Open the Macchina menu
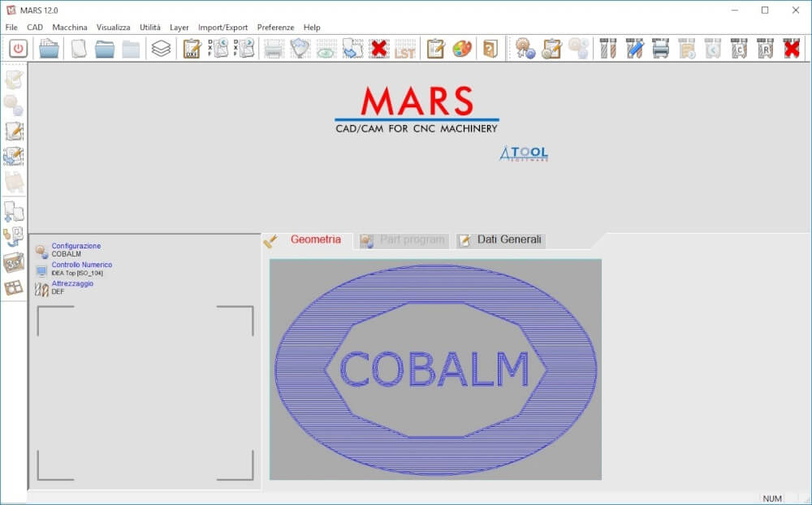The height and width of the screenshot is (505, 812). [x=69, y=28]
